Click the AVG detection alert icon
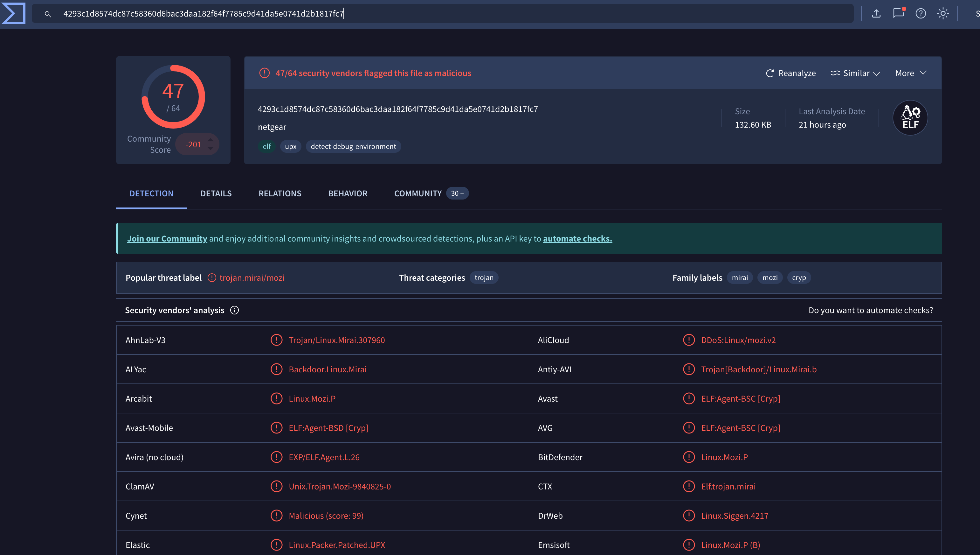The width and height of the screenshot is (980, 555). [x=689, y=428]
